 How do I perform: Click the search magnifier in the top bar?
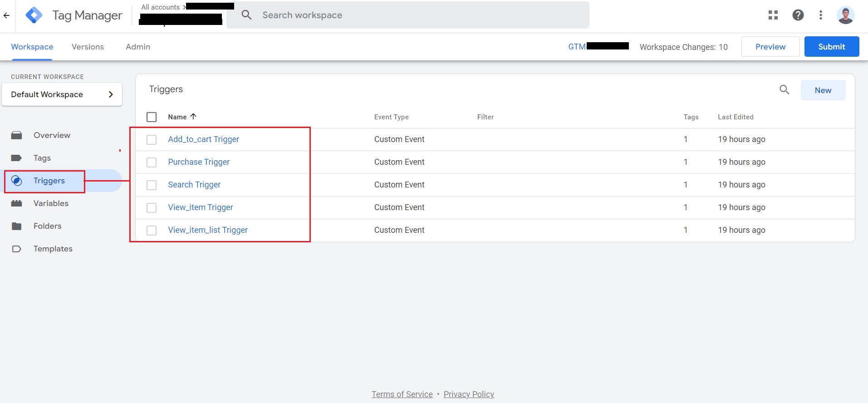click(x=246, y=15)
